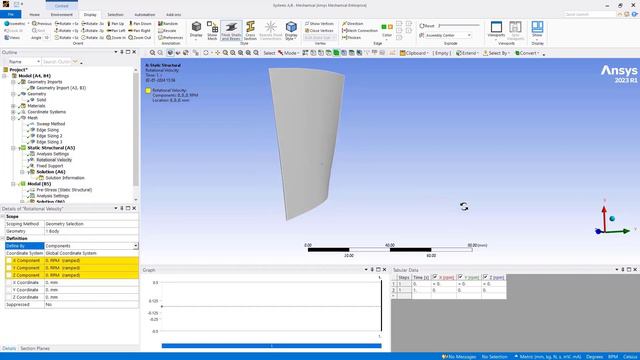Select Fixed Support in outline tree
The width and height of the screenshot is (640, 360).
(x=50, y=166)
